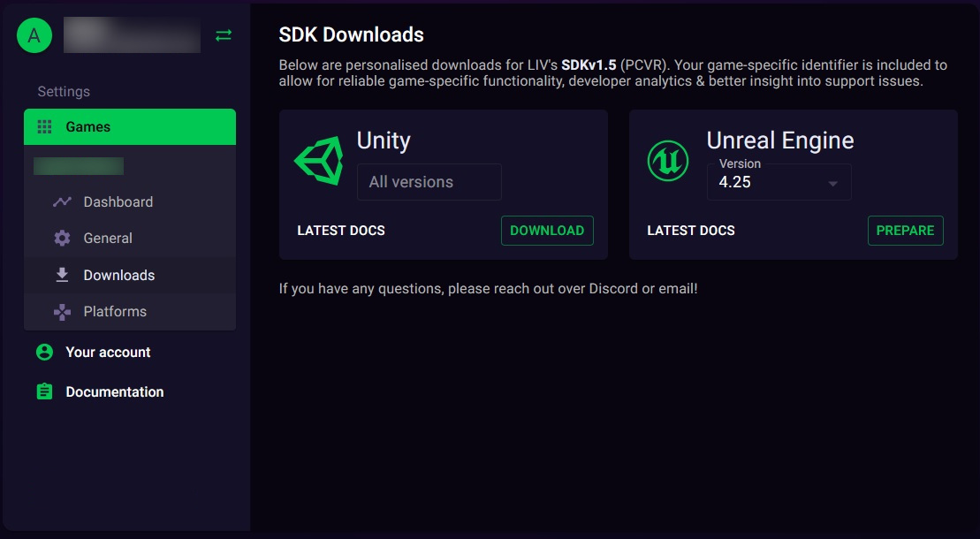Click the green avatar icon
The width and height of the screenshot is (980, 539).
point(34,35)
